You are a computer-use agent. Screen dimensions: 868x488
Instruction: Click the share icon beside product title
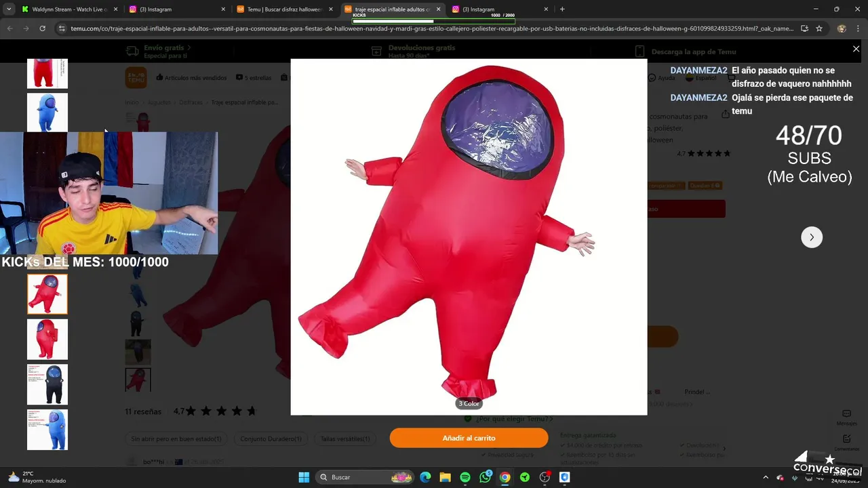pos(726,114)
